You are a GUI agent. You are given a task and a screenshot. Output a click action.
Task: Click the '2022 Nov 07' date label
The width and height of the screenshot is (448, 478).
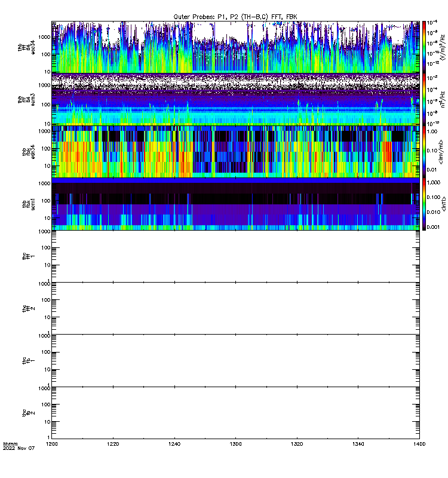[x=19, y=449]
